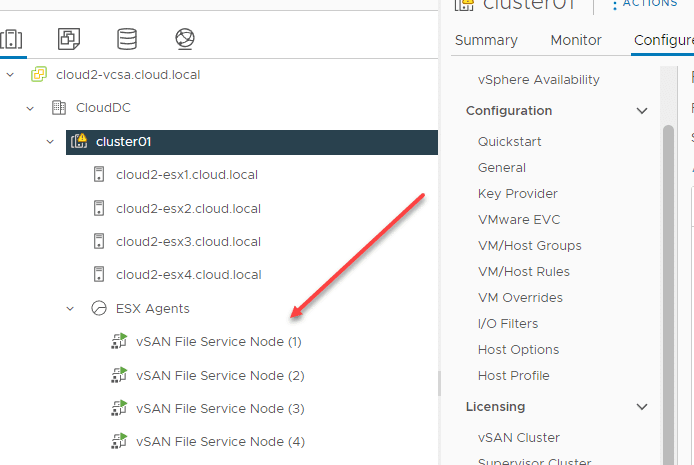Image resolution: width=694 pixels, height=465 pixels.
Task: Switch to the Configure tab
Action: (663, 40)
